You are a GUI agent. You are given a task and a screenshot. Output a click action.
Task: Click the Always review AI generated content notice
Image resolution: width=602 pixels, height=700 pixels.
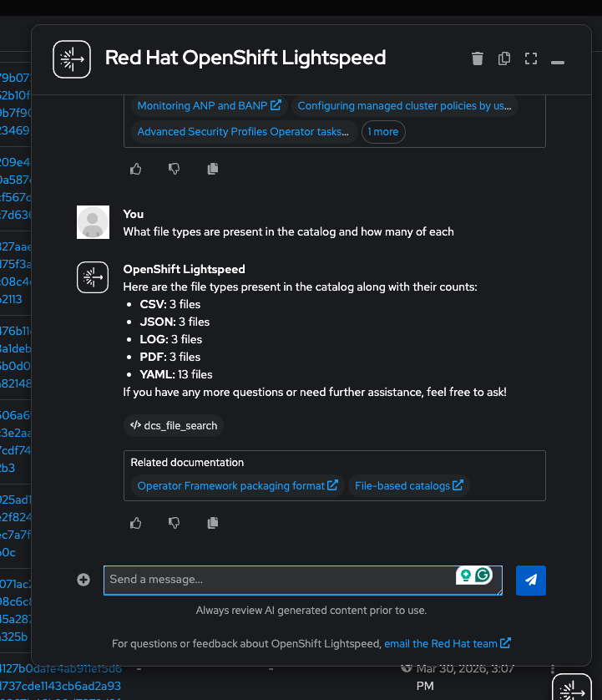tap(311, 611)
